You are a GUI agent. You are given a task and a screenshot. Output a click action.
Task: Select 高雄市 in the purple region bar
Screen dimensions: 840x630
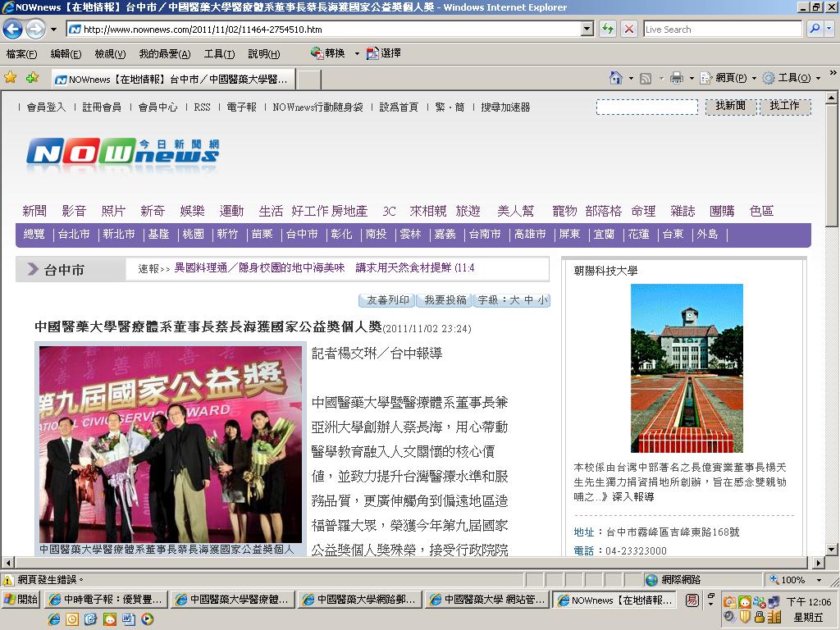531,234
